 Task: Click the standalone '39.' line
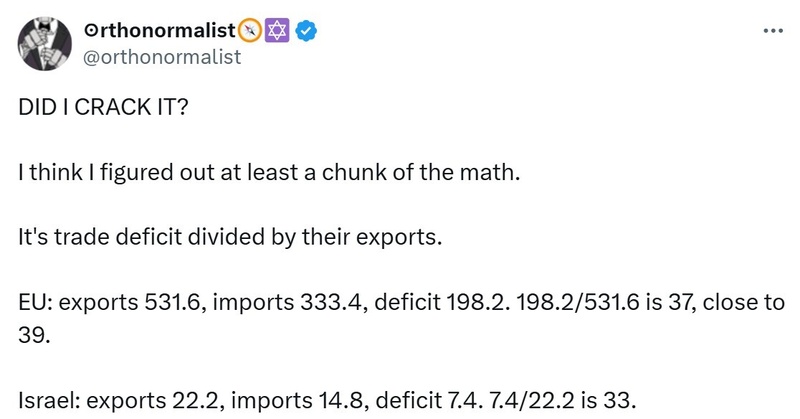(x=34, y=335)
